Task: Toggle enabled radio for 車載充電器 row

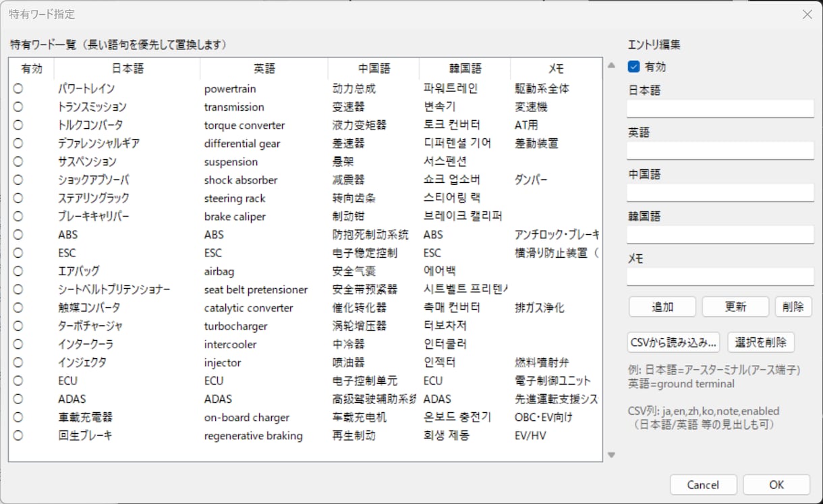Action: coord(18,416)
